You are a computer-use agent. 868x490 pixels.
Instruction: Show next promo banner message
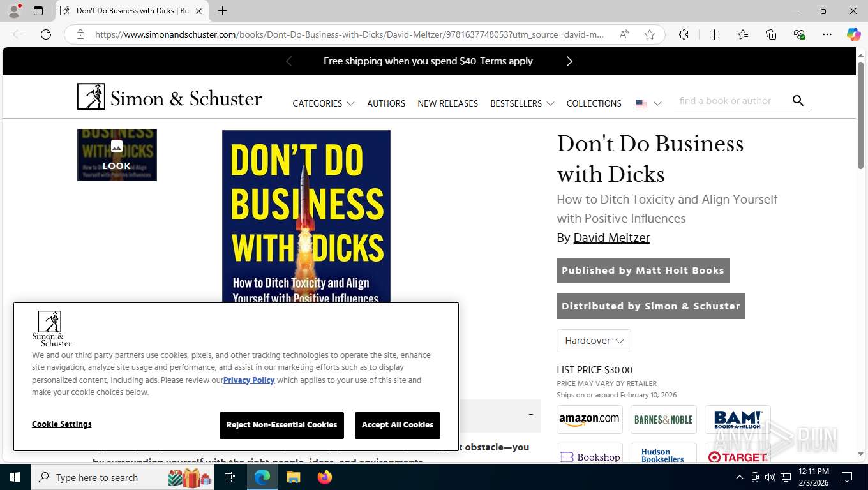coord(569,61)
